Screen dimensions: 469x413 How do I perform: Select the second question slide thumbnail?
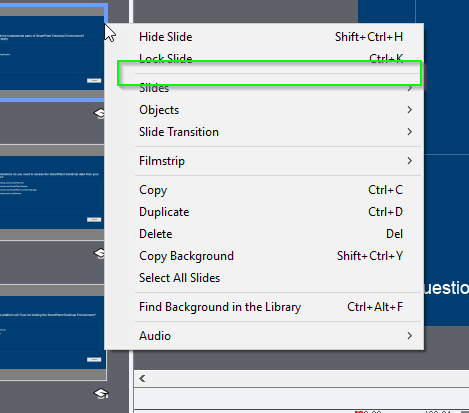(x=53, y=193)
